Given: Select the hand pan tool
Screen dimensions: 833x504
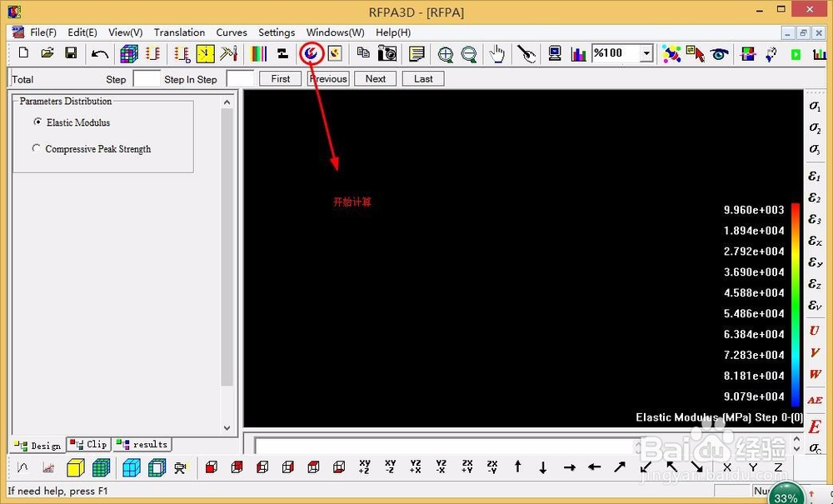Looking at the screenshot, I should point(496,53).
